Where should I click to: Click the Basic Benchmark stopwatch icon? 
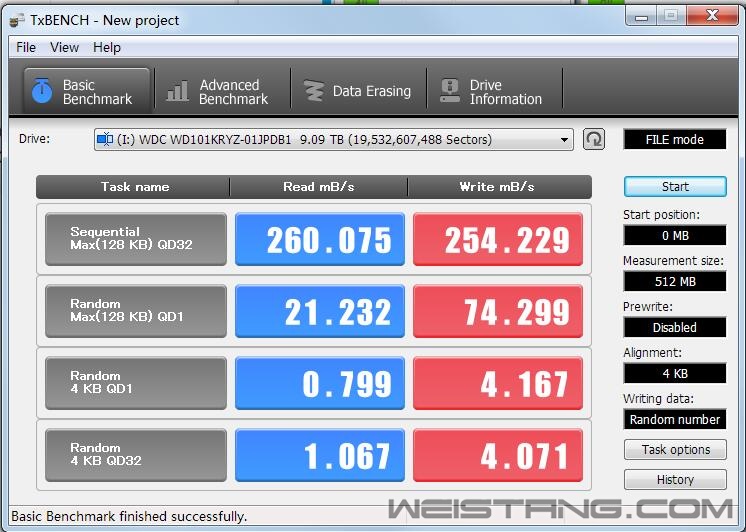click(x=42, y=91)
